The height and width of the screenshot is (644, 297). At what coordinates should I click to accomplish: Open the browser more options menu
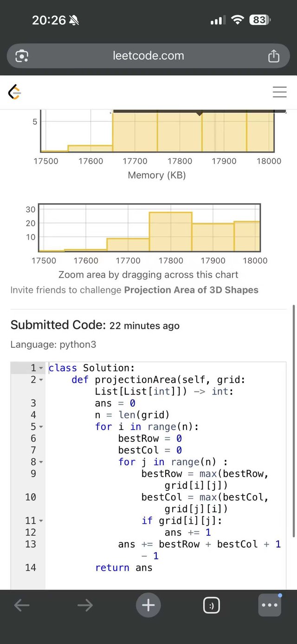[x=270, y=605]
